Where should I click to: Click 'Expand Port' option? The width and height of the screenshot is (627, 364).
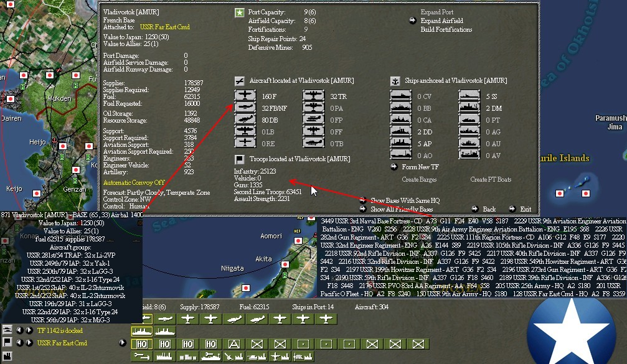[x=436, y=12]
